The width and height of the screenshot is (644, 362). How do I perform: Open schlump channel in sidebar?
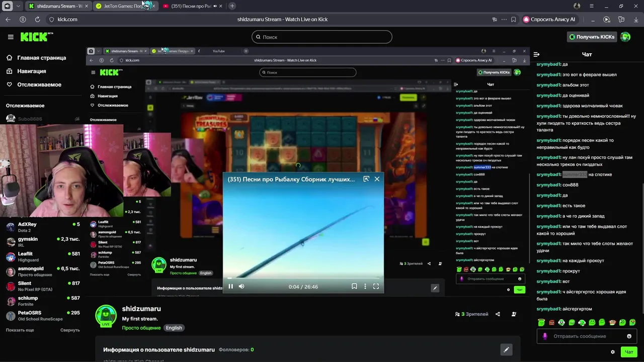[43, 301]
